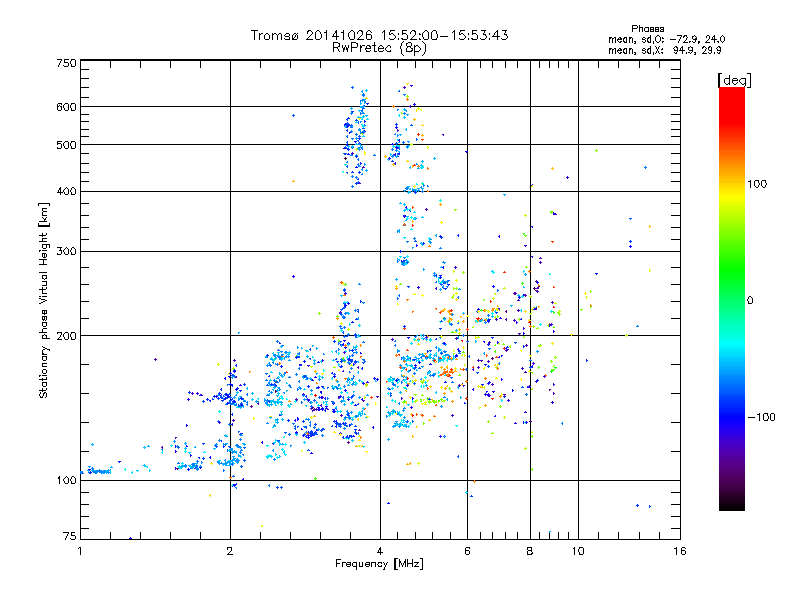Image resolution: width=800 pixels, height=600 pixels.
Task: Click x-axis tick label '4'
Action: [x=380, y=551]
